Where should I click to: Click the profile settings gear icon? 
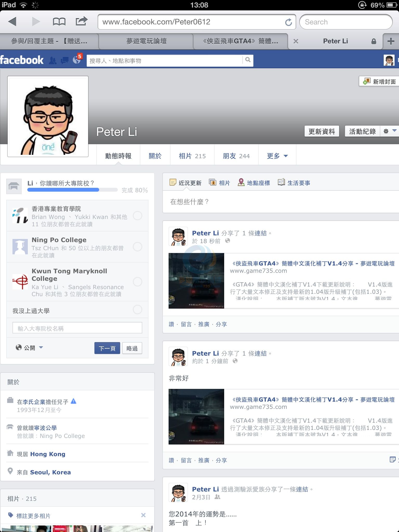click(x=386, y=131)
